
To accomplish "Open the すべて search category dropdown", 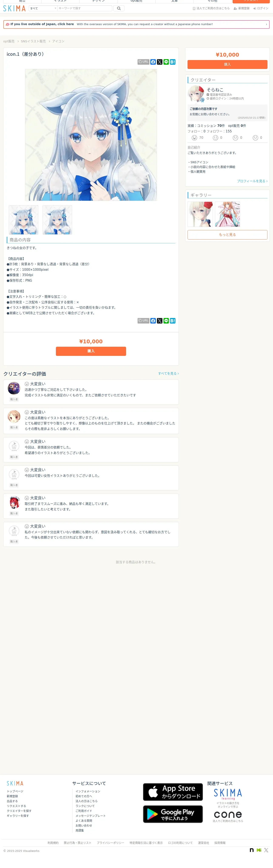I will pos(43,9).
